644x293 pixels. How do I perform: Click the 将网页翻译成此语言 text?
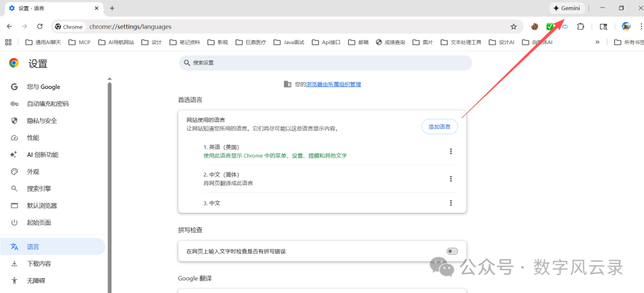tap(228, 183)
